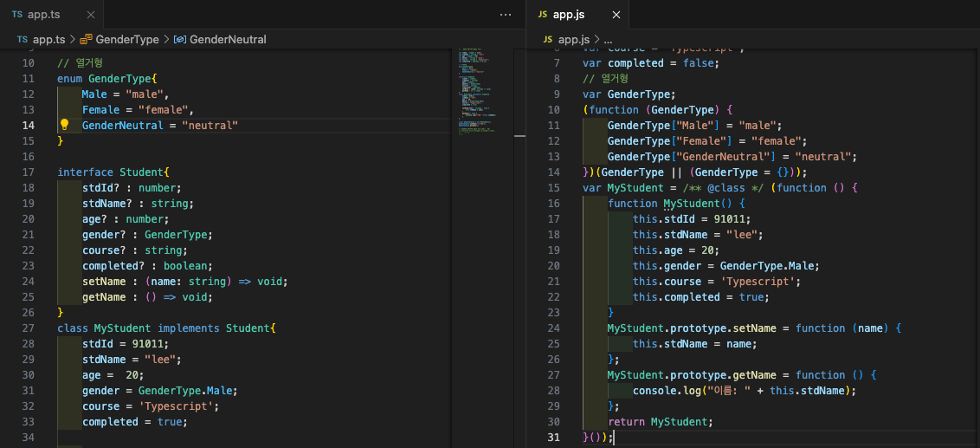Expand the ellipsis breadcrumb after app.js
This screenshot has width=980, height=448.
coord(607,40)
